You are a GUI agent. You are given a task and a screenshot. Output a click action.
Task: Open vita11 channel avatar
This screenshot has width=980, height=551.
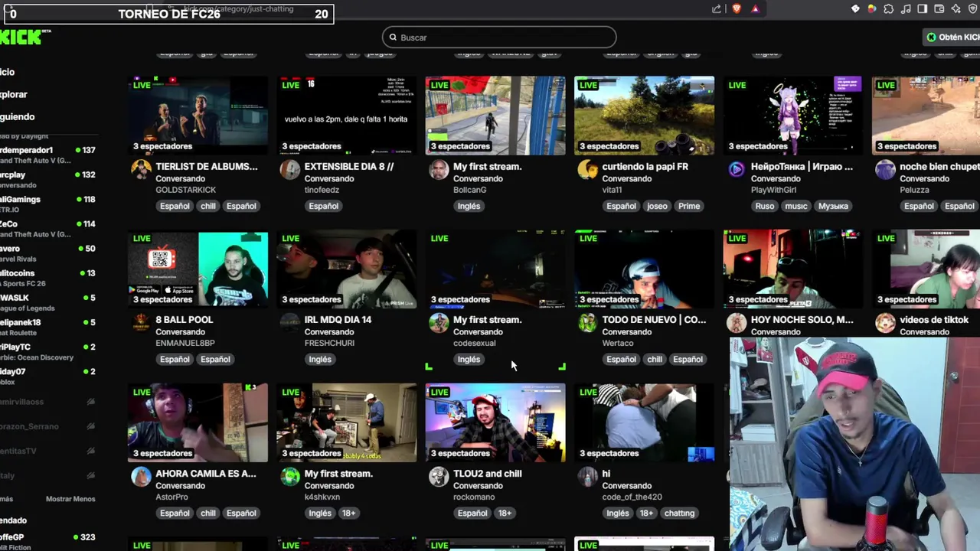tap(587, 169)
